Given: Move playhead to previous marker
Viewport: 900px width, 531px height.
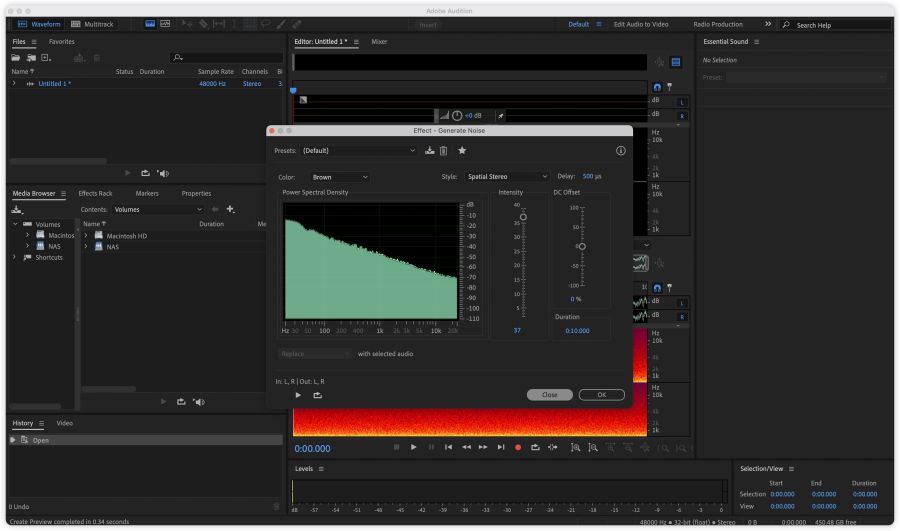Looking at the screenshot, I should point(448,447).
